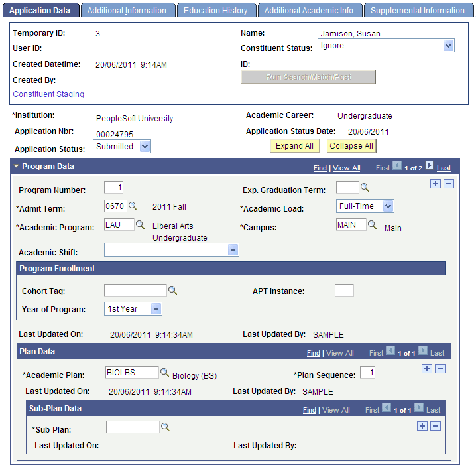
Task: Click the Academic Plan field
Action: click(132, 372)
